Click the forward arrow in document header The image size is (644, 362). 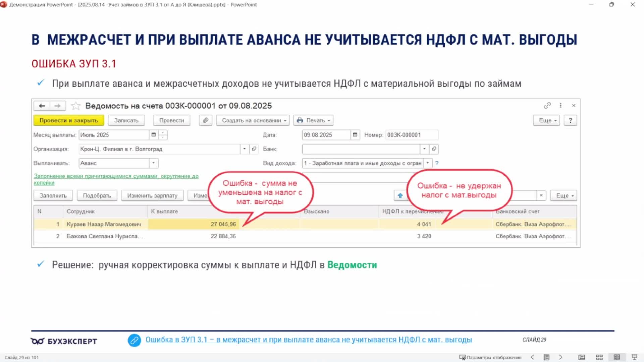58,106
